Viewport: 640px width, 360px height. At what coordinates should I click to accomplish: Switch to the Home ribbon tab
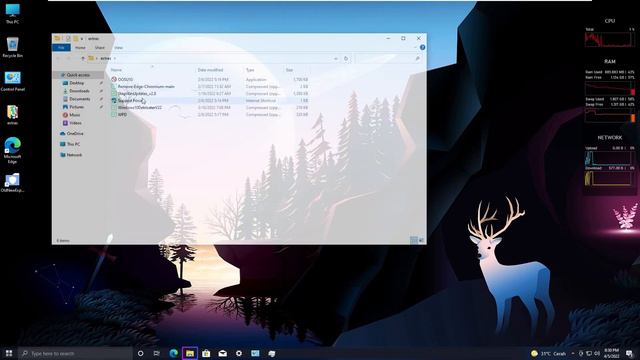coord(80,48)
